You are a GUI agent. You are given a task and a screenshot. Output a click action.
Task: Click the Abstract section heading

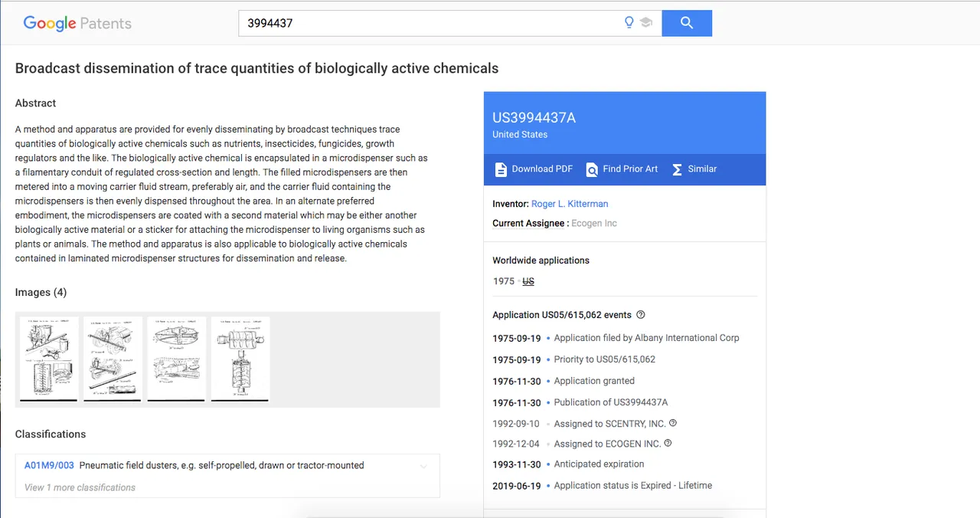coord(35,103)
